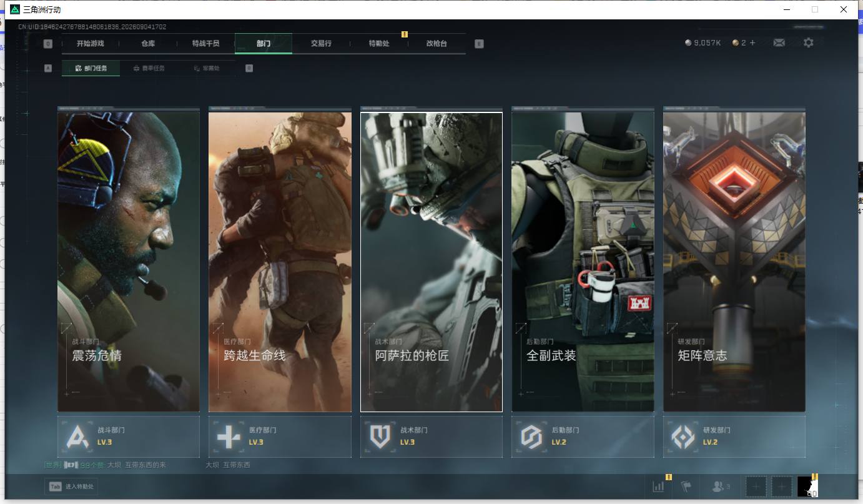This screenshot has width=863, height=504.
Task: Open the 战术部门 LV.3 level panel
Action: tap(431, 437)
